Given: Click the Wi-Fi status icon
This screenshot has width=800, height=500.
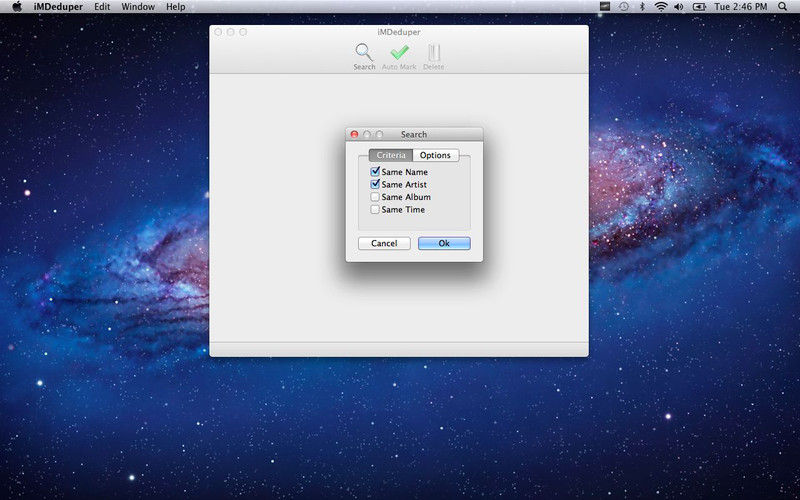Looking at the screenshot, I should (x=661, y=7).
